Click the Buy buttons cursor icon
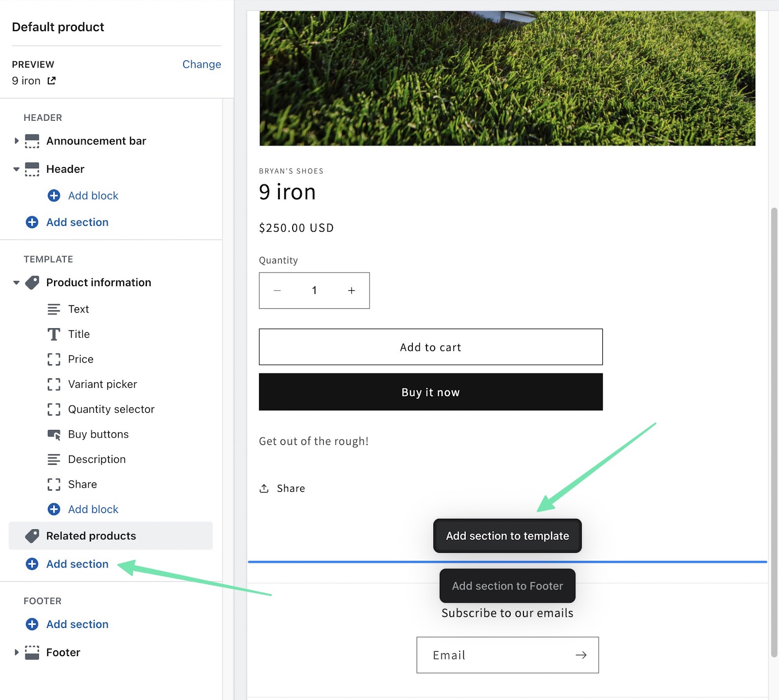 54,435
